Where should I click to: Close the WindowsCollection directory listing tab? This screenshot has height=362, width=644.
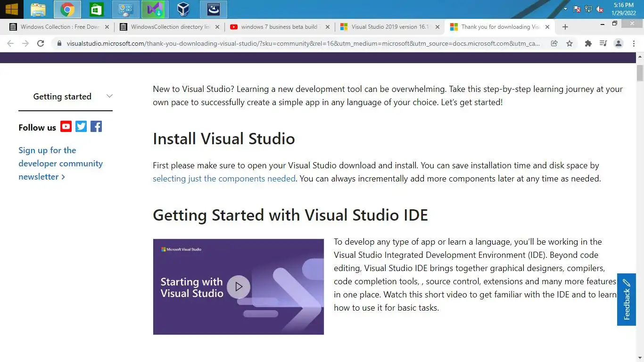click(x=217, y=27)
